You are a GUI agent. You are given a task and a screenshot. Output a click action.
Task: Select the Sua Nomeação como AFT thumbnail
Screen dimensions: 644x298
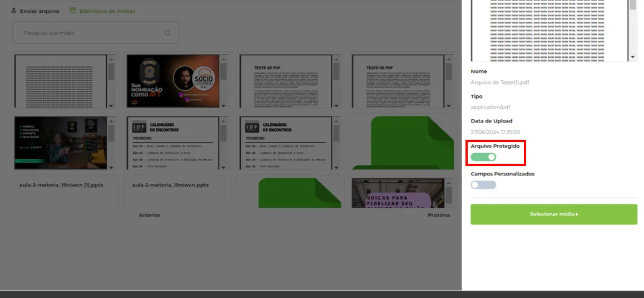[173, 81]
